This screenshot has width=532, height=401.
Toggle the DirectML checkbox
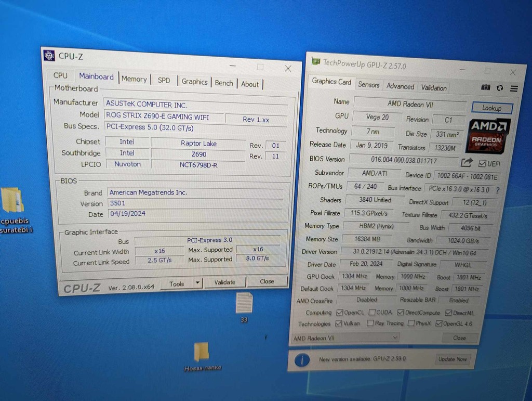[x=448, y=313]
